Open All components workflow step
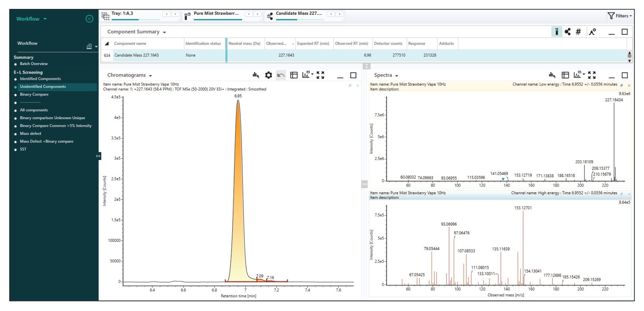Viewport: 644px width, 311px height. pos(34,110)
